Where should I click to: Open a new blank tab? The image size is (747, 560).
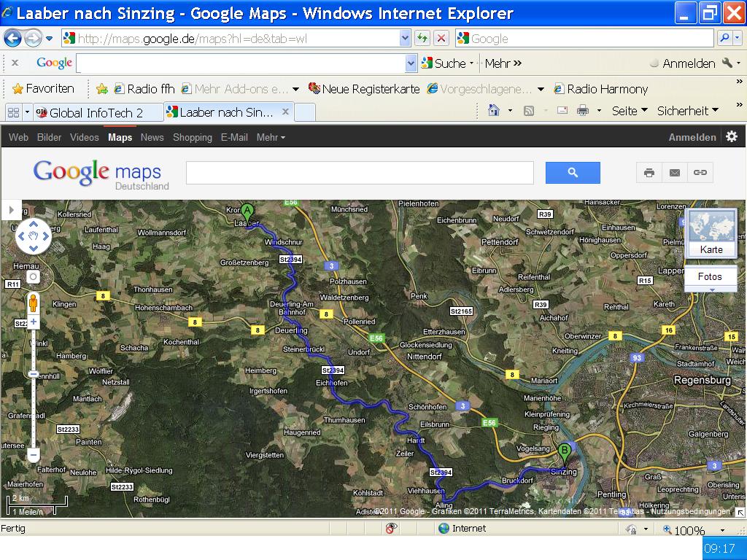coord(305,112)
